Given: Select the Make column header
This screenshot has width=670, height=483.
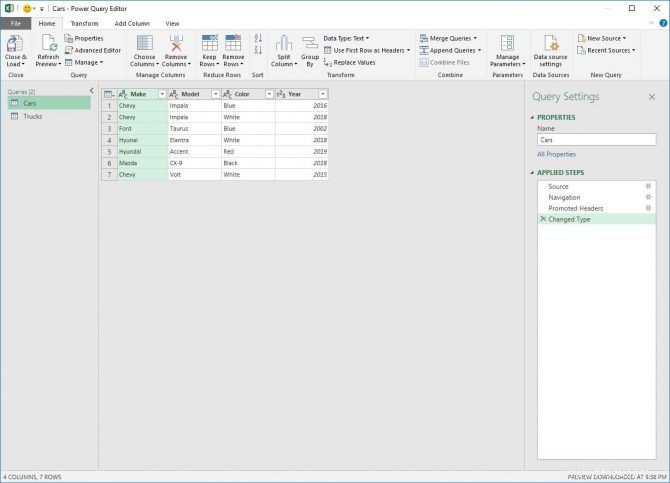Looking at the screenshot, I should [143, 94].
